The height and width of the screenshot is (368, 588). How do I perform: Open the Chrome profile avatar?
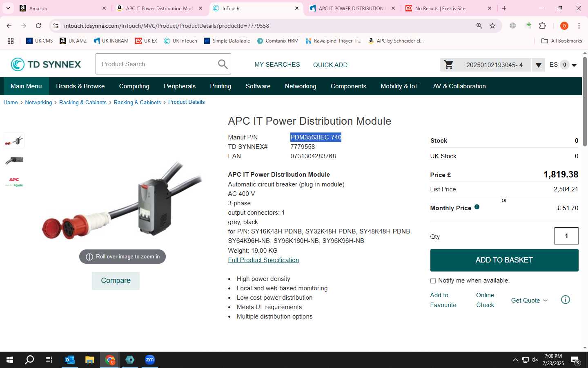pos(564,26)
